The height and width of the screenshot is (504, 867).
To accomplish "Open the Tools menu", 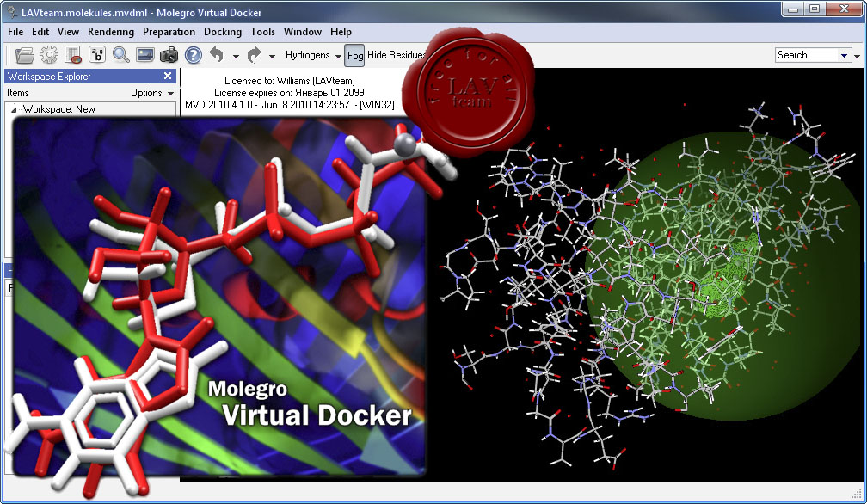I will (x=262, y=32).
